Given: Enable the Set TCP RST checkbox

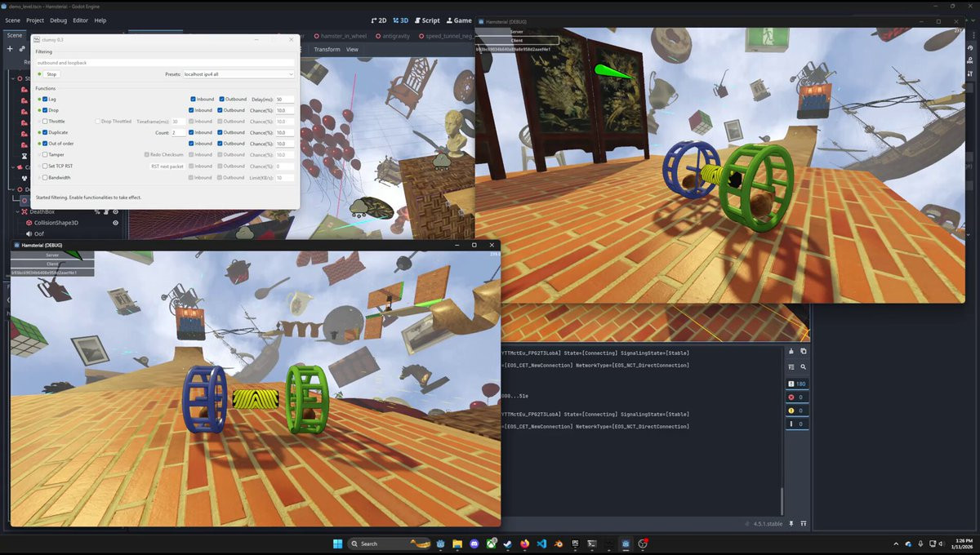Looking at the screenshot, I should (45, 166).
